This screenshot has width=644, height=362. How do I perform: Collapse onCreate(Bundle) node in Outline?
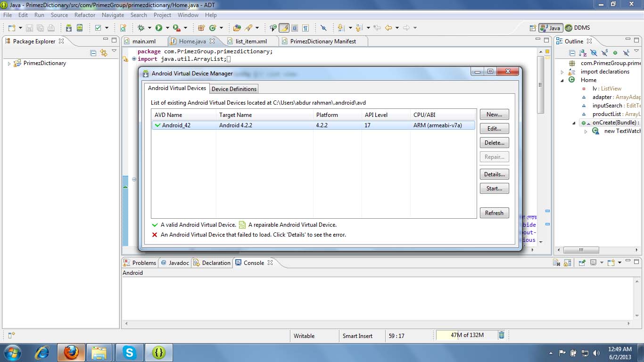tap(574, 123)
